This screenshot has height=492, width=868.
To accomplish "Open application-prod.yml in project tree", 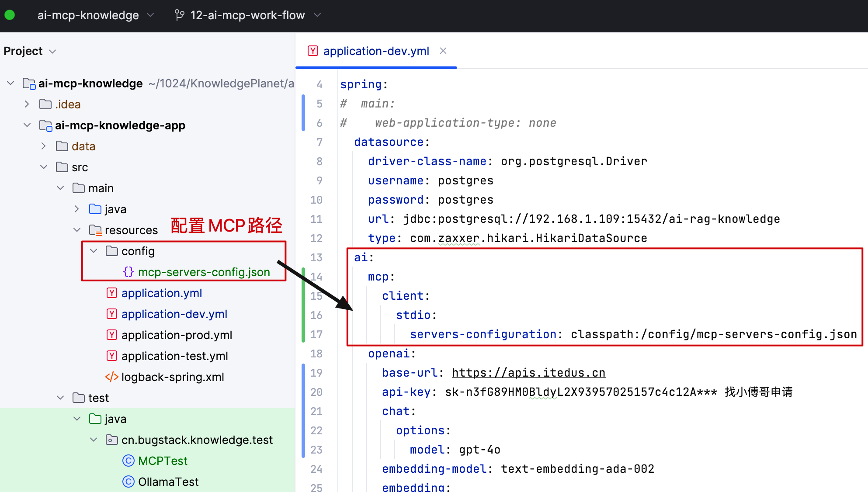I will [177, 335].
